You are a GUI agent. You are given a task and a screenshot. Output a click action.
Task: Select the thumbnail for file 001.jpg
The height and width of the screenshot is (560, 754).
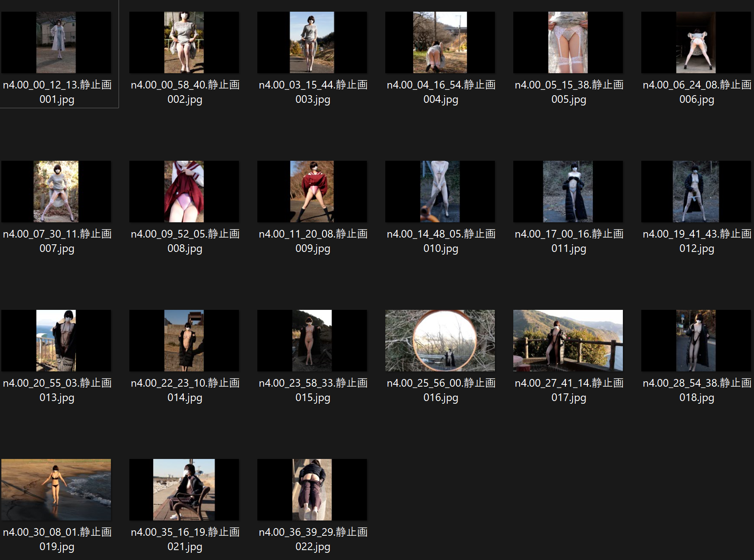coord(56,43)
